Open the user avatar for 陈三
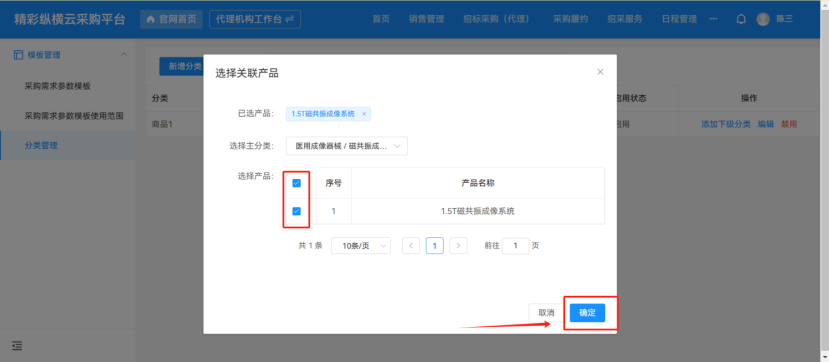829x362 pixels. 763,19
